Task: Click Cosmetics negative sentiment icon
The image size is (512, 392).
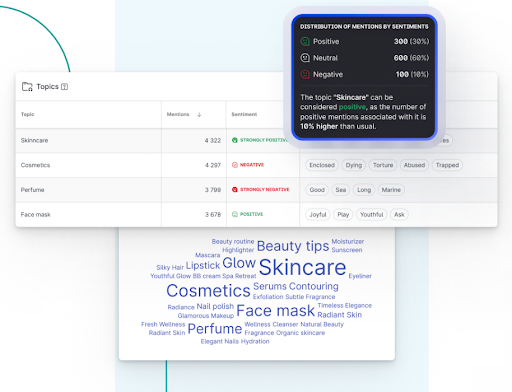Action: point(235,165)
